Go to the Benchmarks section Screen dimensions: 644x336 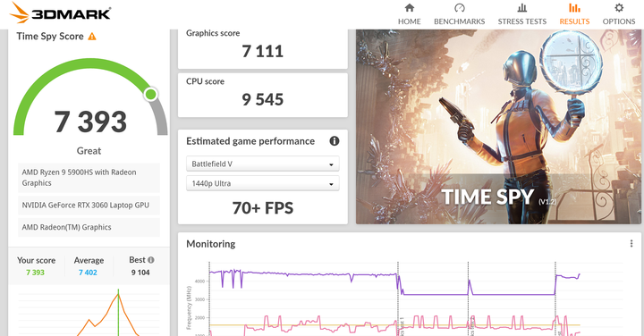459,14
